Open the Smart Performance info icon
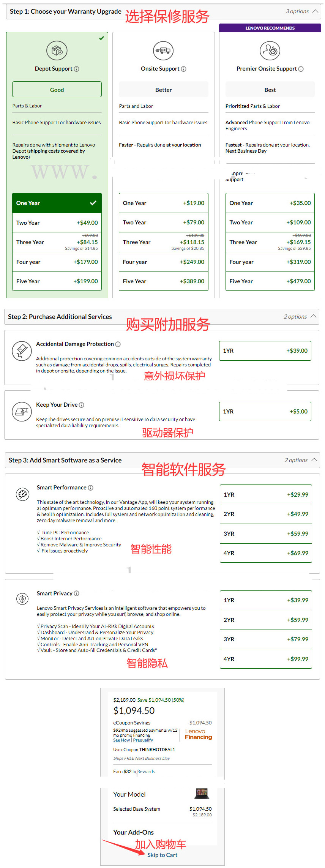325x868 pixels. point(91,488)
